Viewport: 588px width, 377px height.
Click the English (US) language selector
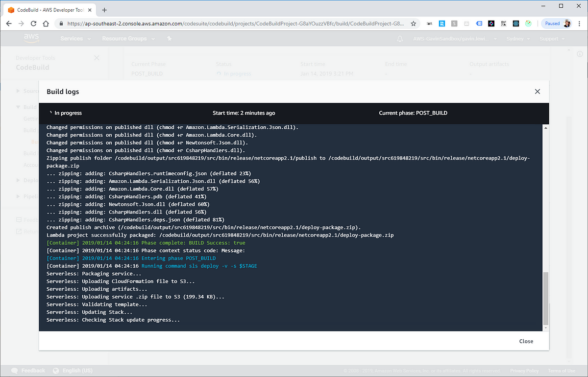pos(77,371)
